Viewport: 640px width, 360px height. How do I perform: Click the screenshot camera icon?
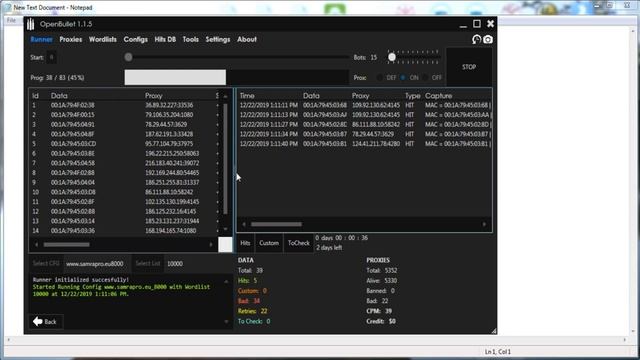click(x=488, y=39)
